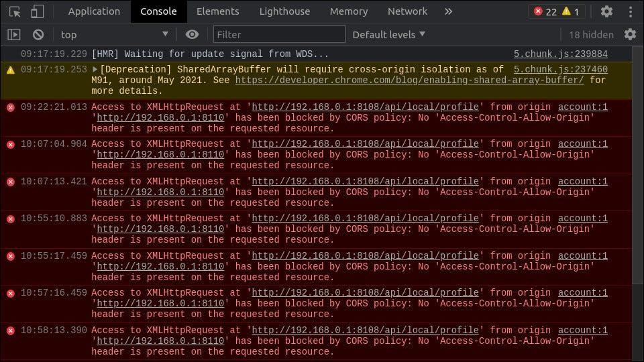Open the Lighthouse tab
644x362 pixels.
[286, 11]
